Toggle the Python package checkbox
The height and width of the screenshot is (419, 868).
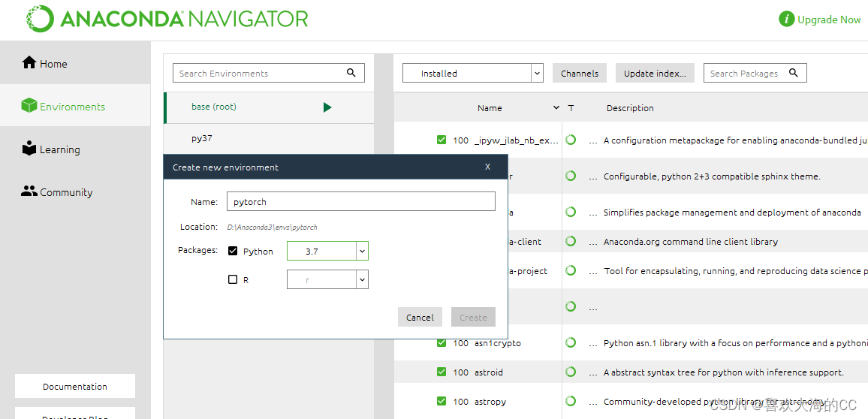233,251
